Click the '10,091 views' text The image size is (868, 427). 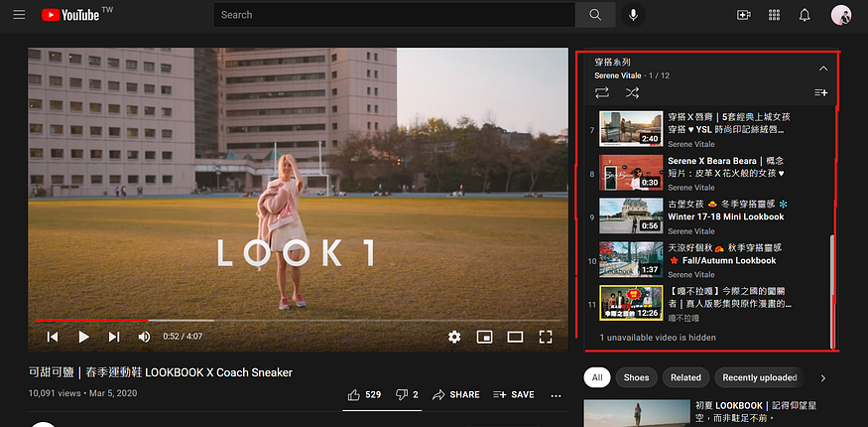pyautogui.click(x=55, y=393)
